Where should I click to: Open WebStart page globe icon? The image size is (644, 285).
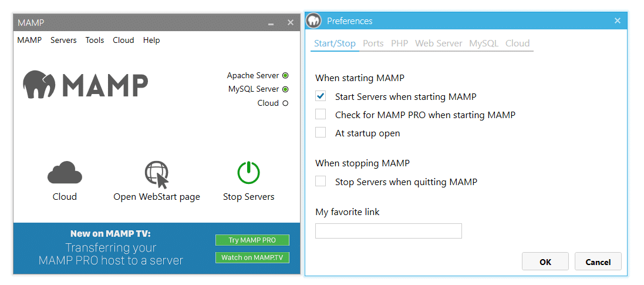click(156, 174)
